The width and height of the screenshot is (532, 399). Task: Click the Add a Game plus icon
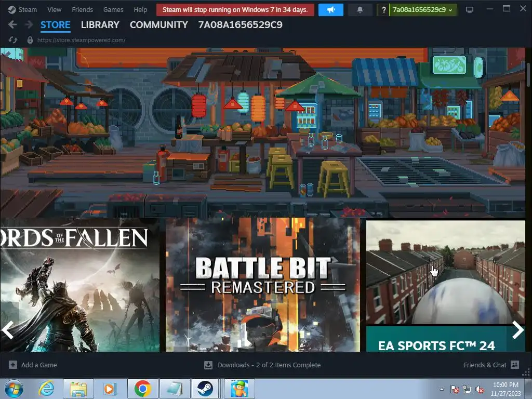(13, 365)
